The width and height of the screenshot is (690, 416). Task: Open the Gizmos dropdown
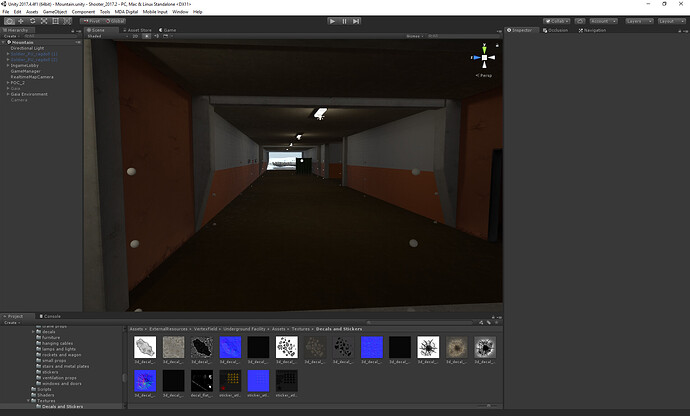[x=415, y=36]
